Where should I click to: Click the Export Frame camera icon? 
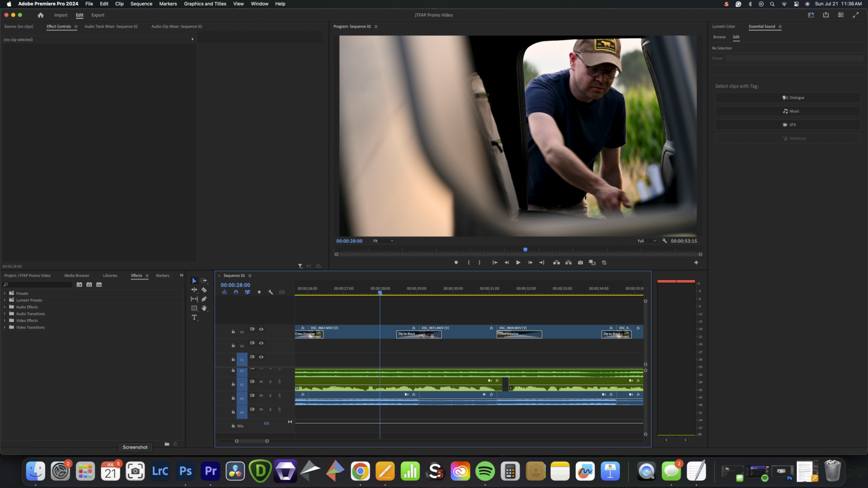click(580, 263)
